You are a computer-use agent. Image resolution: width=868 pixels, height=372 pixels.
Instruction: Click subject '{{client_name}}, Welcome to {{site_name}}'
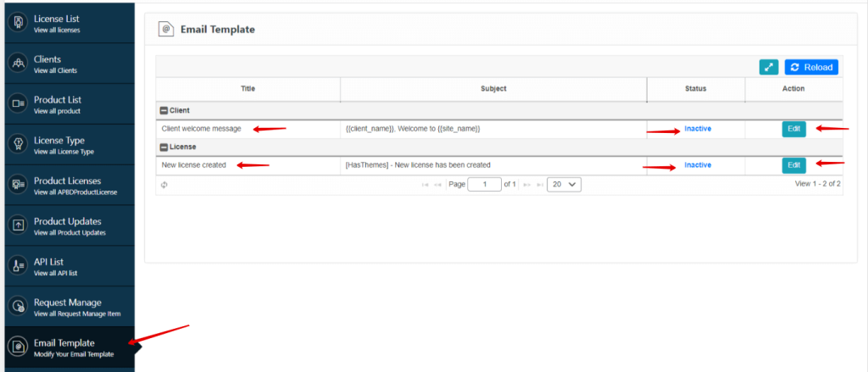(x=413, y=129)
